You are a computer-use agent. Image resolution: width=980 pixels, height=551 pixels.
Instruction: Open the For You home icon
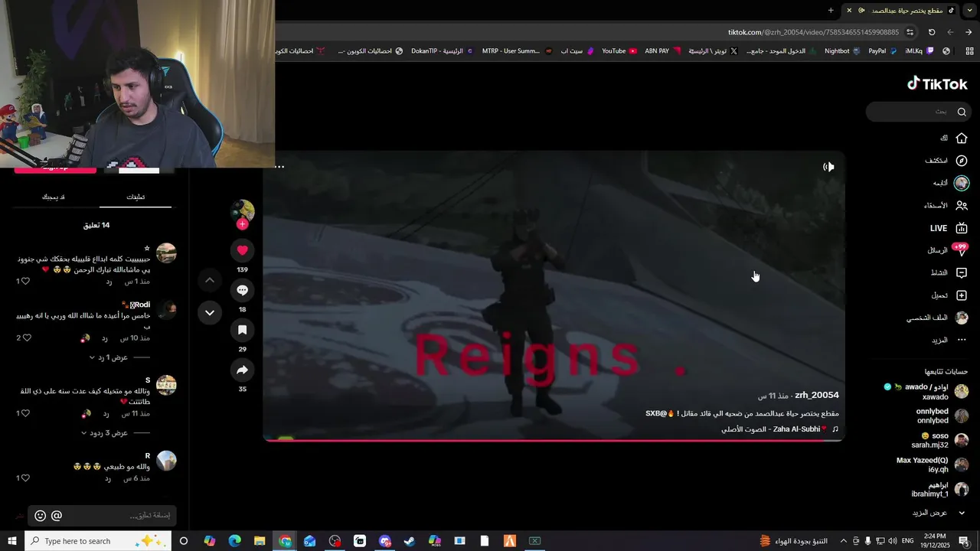[x=961, y=139]
